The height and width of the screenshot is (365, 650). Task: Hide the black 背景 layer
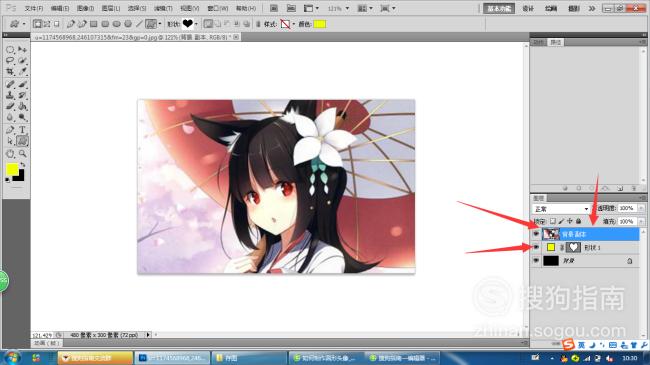click(536, 260)
